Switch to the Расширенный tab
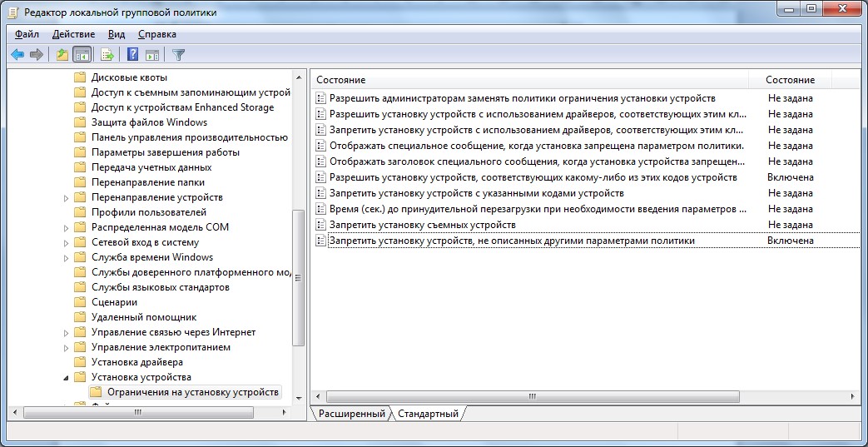 coord(351,414)
